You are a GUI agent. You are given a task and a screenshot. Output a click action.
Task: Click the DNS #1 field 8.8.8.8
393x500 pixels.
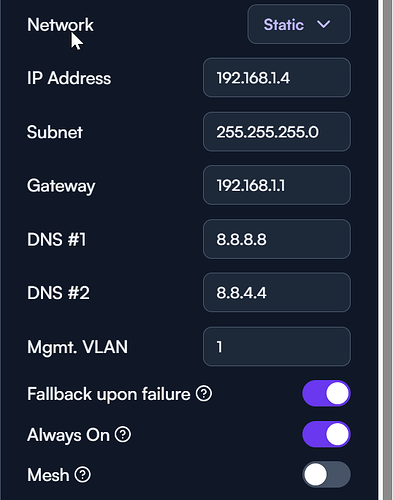tap(277, 239)
